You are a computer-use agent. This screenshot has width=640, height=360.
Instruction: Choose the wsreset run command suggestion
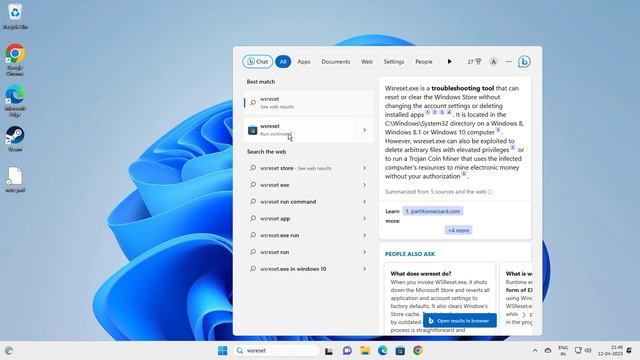point(302,202)
